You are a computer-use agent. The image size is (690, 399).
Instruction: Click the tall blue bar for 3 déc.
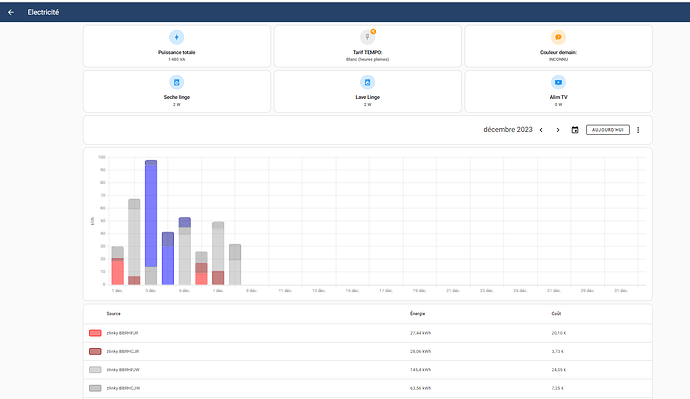[x=151, y=216]
